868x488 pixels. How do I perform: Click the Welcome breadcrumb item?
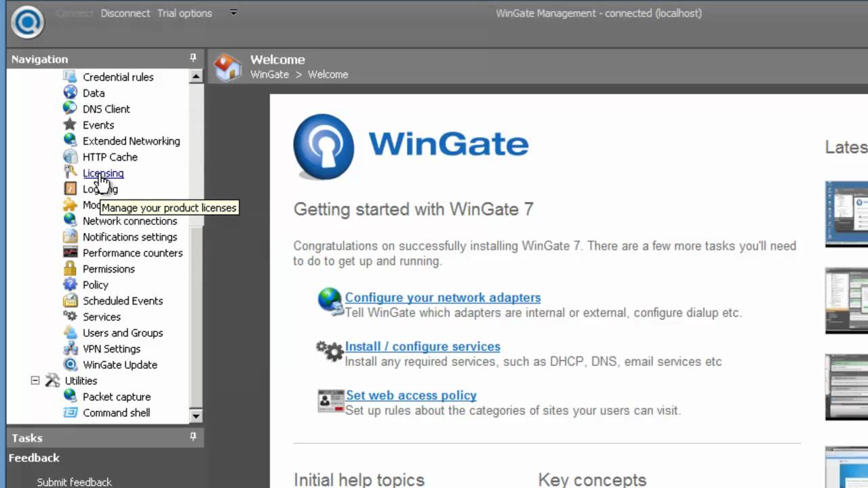click(328, 74)
